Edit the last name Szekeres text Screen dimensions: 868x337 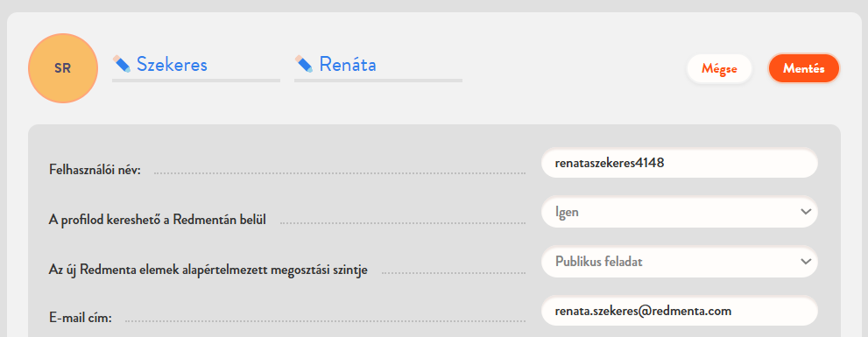point(173,65)
